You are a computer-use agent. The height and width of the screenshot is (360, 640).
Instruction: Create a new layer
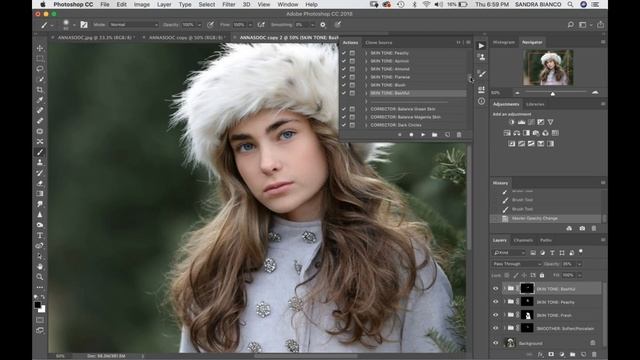pos(583,355)
